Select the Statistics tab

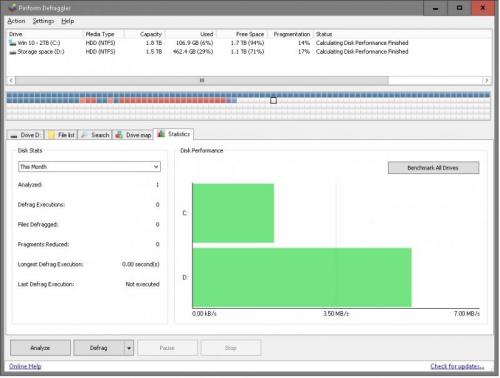pyautogui.click(x=174, y=134)
